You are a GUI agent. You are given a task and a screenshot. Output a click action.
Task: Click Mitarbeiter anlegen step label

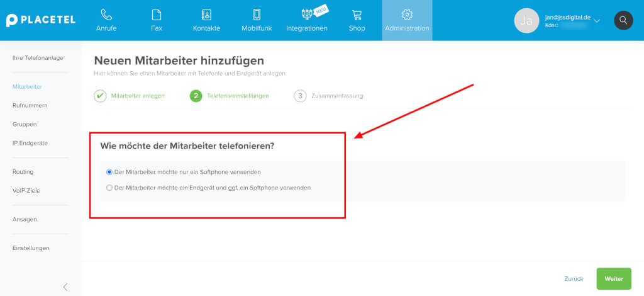(138, 96)
